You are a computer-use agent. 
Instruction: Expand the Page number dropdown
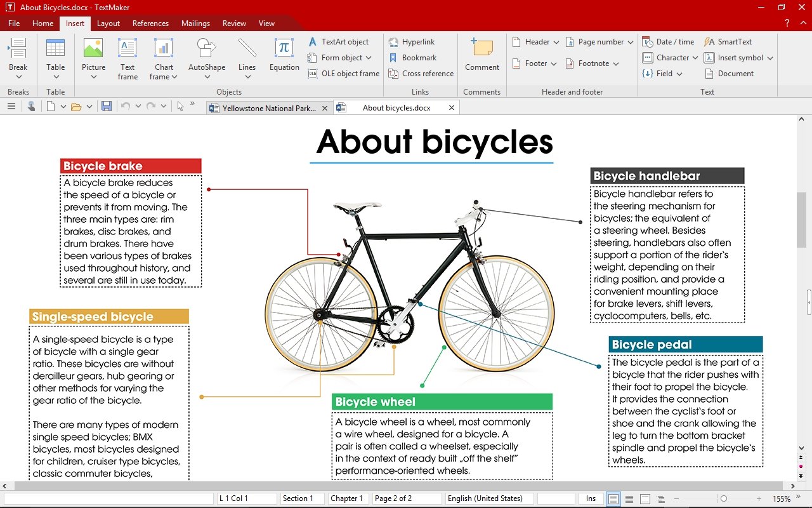(x=630, y=43)
